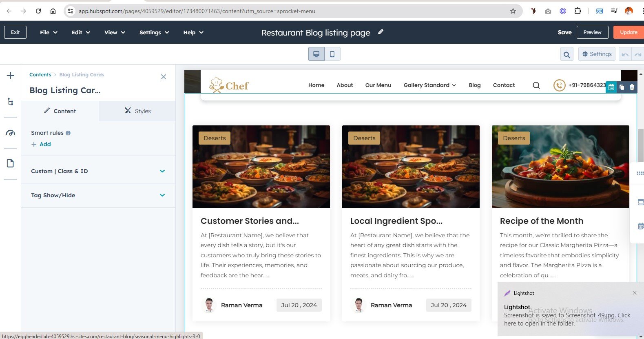Delete module using trash icon
The height and width of the screenshot is (339, 644).
pyautogui.click(x=632, y=87)
